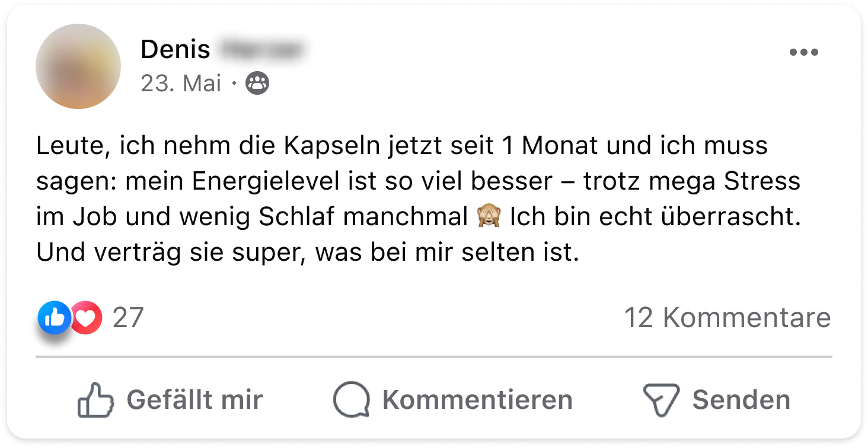Click the thumbs-up outline icon
Viewport: 868px width, 448px height.
(x=95, y=400)
